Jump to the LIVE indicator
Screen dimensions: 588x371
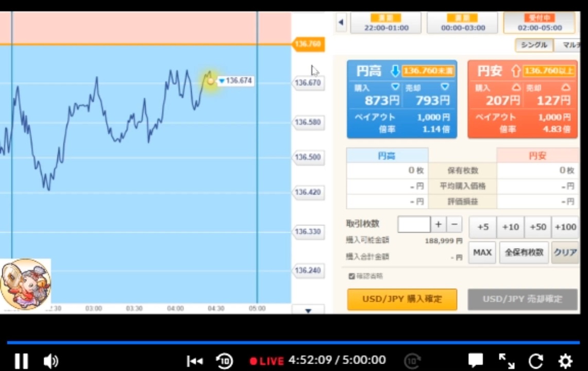[266, 361]
